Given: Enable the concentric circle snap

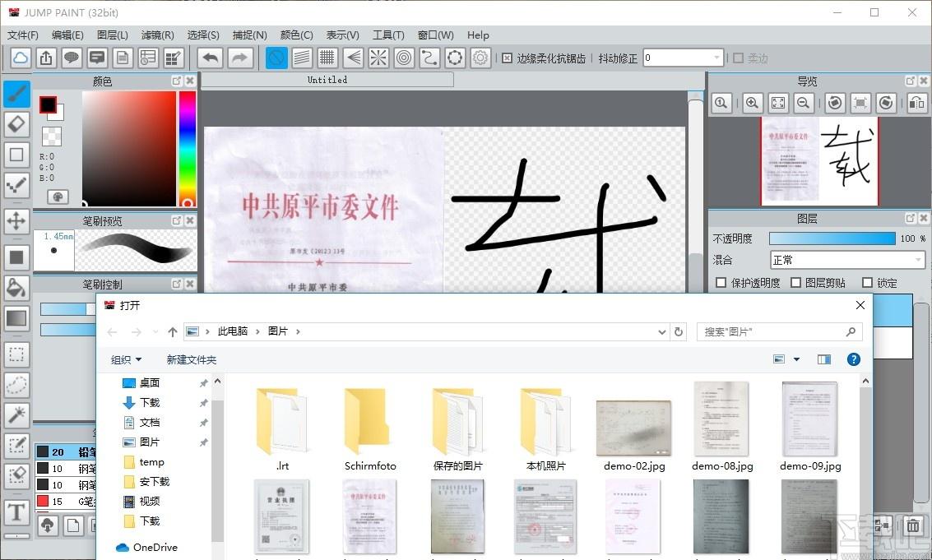Looking at the screenshot, I should tap(404, 58).
